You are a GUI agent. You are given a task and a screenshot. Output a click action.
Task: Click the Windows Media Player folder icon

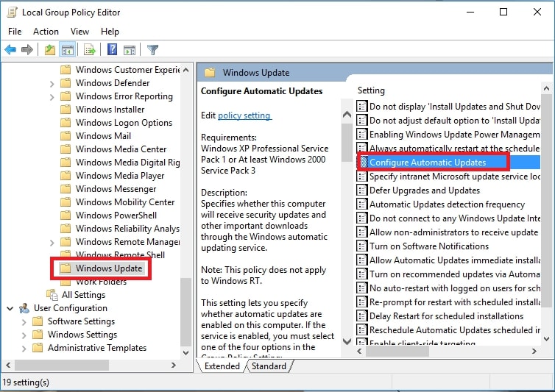pyautogui.click(x=66, y=176)
